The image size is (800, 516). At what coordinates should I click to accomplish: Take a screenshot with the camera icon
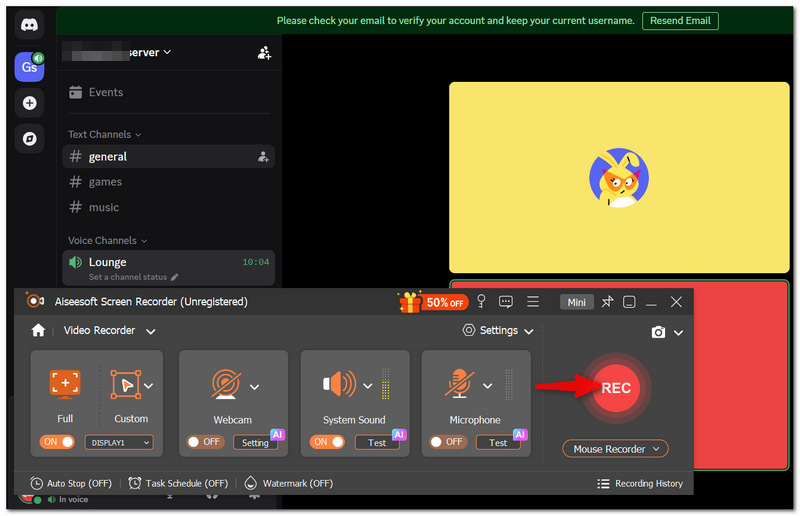point(658,332)
